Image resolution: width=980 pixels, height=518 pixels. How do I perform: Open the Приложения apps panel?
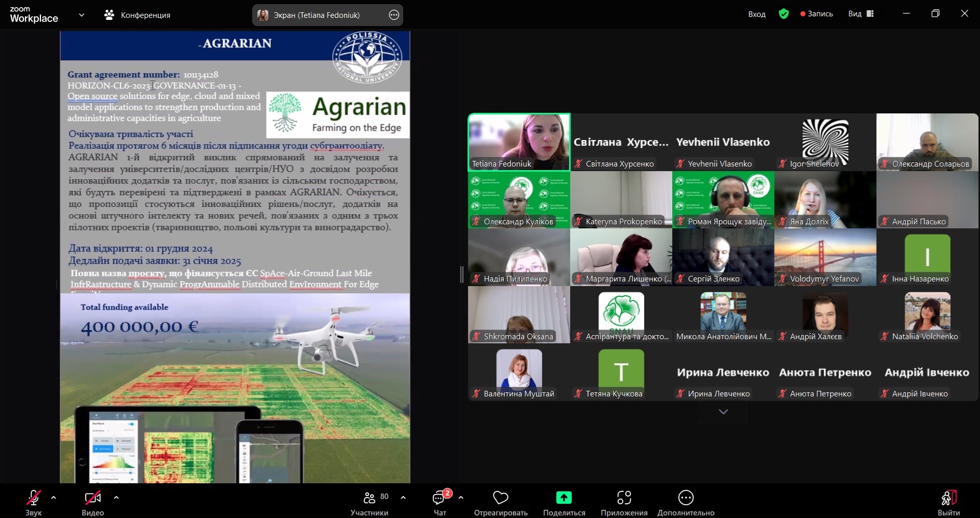[x=624, y=502]
